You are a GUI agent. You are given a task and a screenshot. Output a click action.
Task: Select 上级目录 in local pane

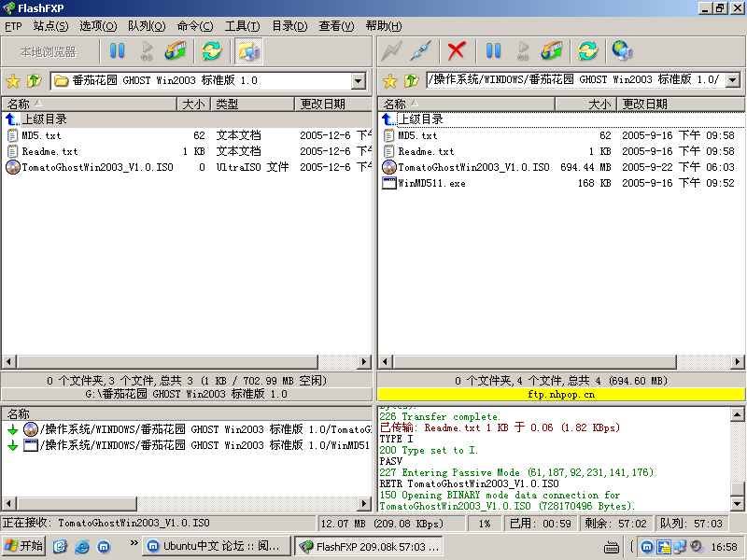187,119
